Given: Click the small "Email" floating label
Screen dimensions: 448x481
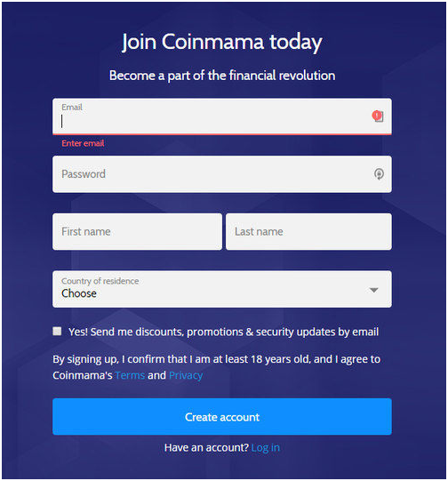Looking at the screenshot, I should [72, 107].
